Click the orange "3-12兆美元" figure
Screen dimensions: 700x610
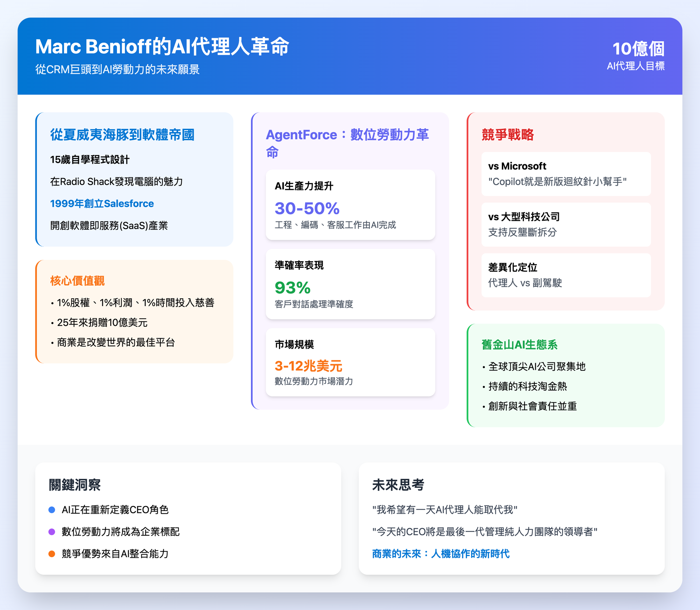[x=308, y=366]
